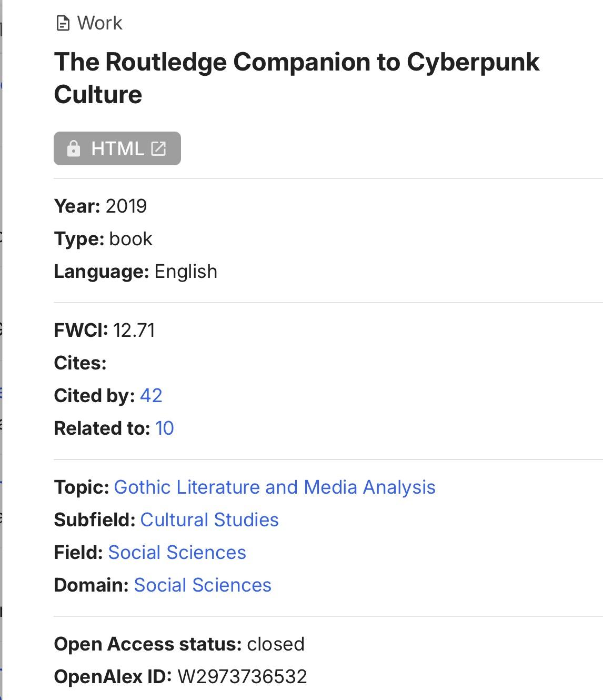Click the OpenAlex ID W2973736532
This screenshot has height=700, width=603.
pyautogui.click(x=242, y=676)
